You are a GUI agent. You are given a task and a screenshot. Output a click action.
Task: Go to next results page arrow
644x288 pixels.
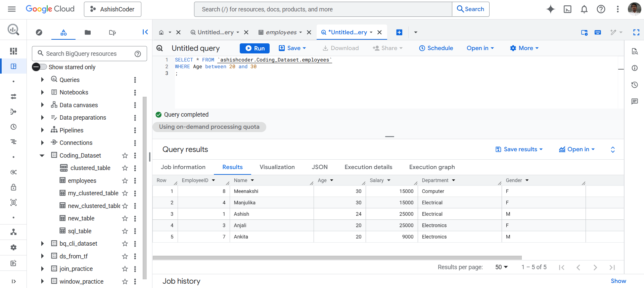(595, 267)
